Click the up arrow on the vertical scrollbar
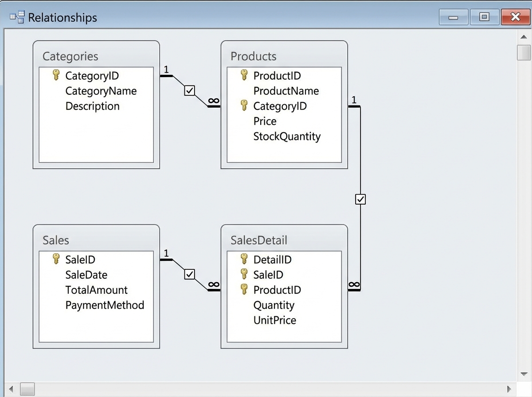The width and height of the screenshot is (532, 397). pos(524,37)
